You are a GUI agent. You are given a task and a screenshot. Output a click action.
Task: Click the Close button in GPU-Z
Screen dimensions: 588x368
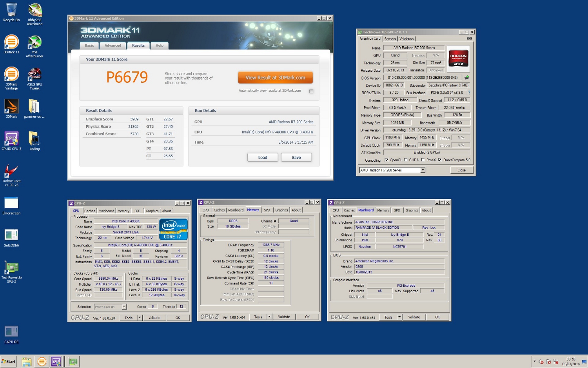click(x=461, y=170)
